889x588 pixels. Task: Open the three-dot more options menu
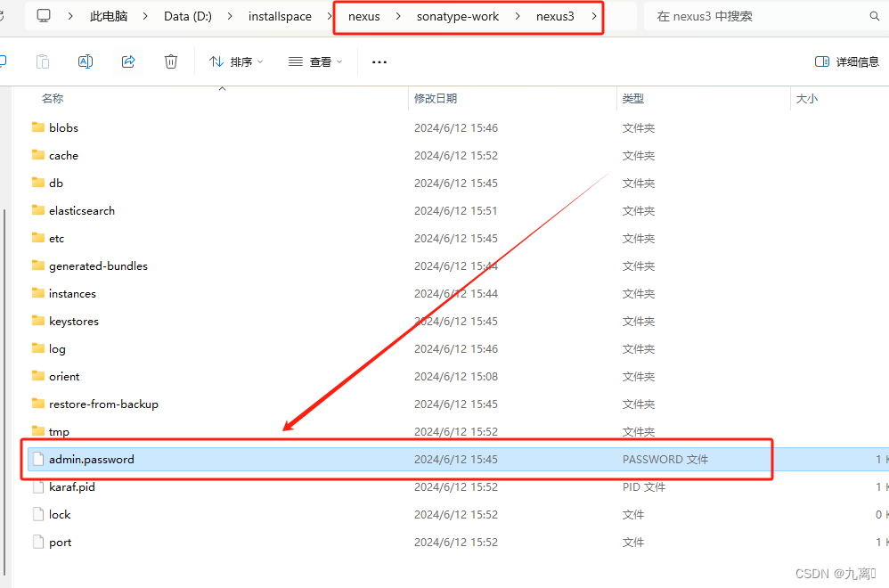379,61
